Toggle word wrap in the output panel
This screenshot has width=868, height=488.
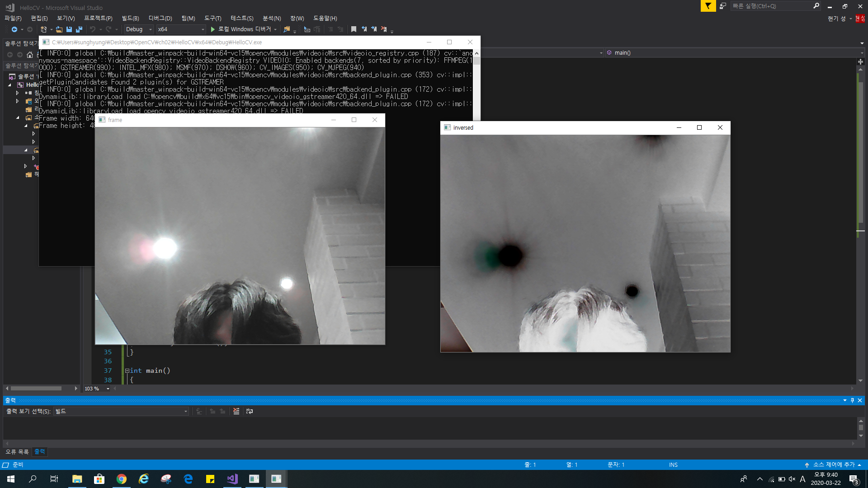[250, 411]
